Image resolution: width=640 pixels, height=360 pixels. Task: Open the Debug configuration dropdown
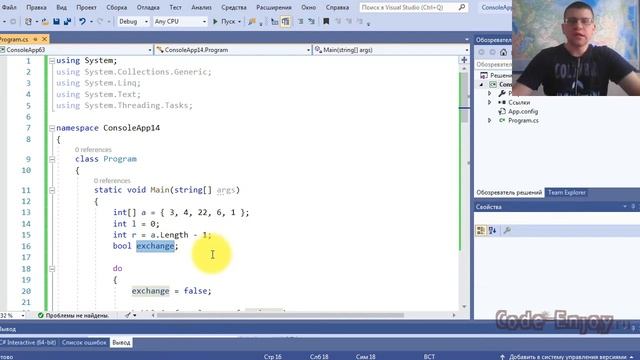[133, 21]
